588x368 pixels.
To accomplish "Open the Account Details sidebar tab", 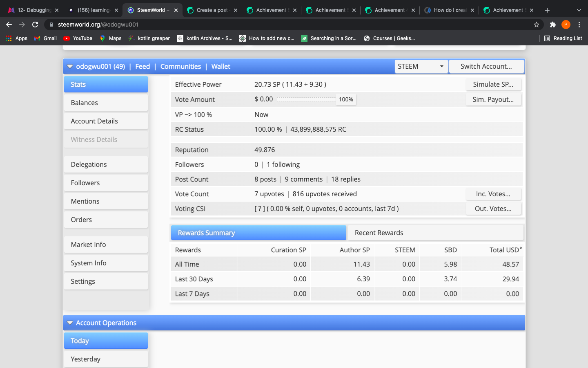I will click(106, 121).
